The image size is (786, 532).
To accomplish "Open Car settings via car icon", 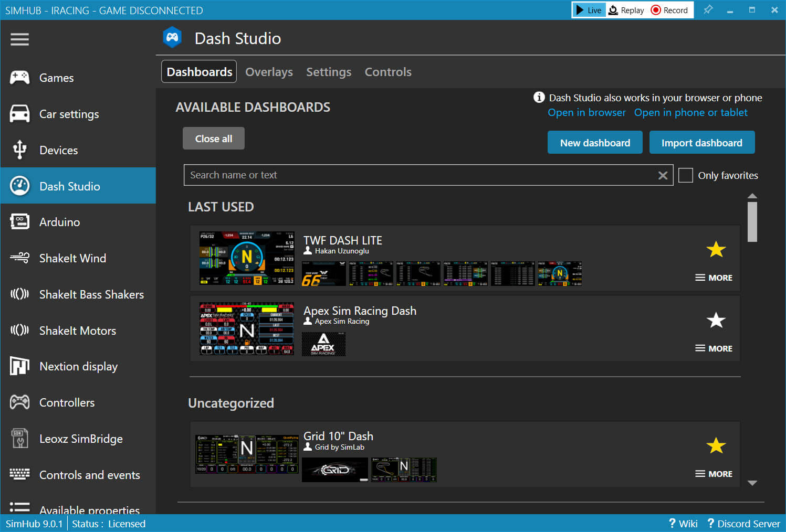I will click(20, 114).
